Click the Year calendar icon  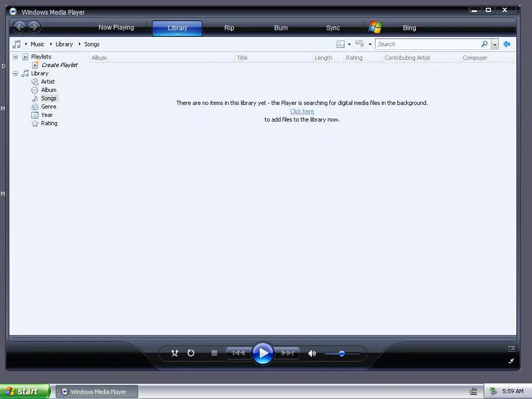tap(35, 115)
